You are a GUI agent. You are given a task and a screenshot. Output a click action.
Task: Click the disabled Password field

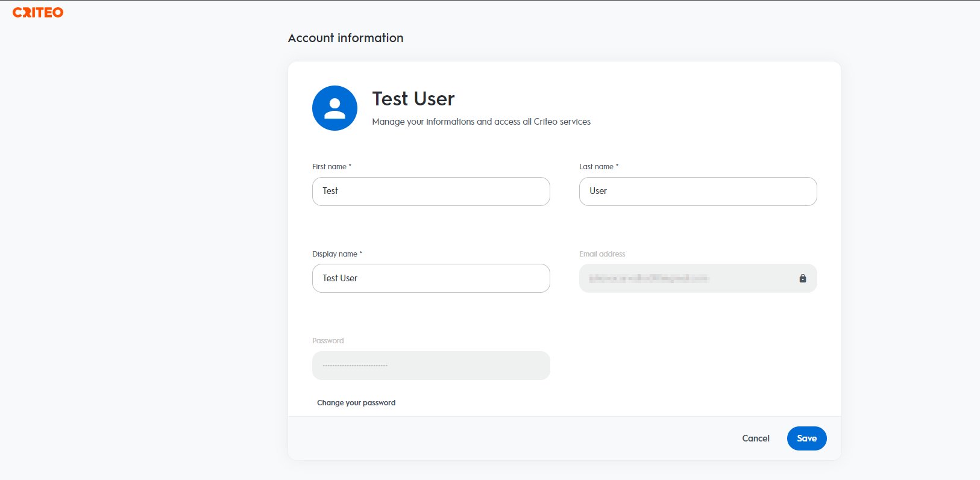(x=431, y=366)
